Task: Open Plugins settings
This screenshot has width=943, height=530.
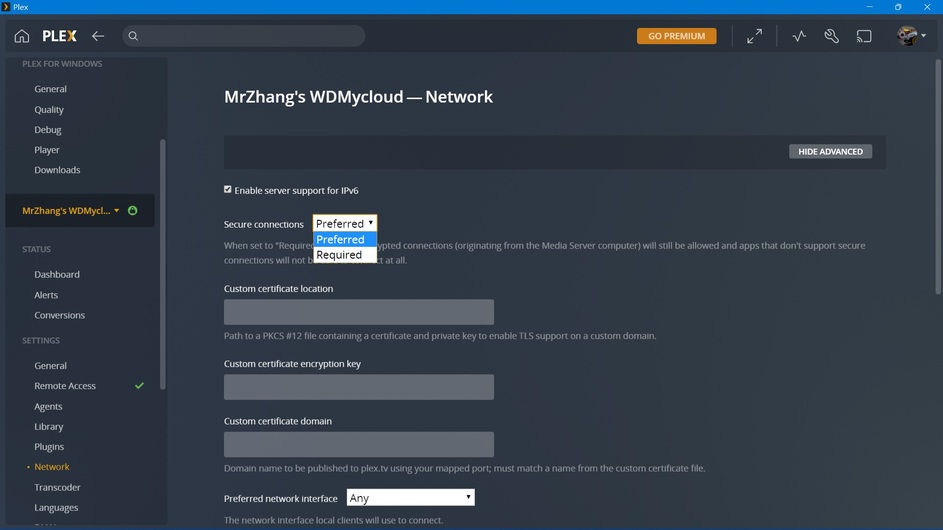Action: click(x=49, y=446)
